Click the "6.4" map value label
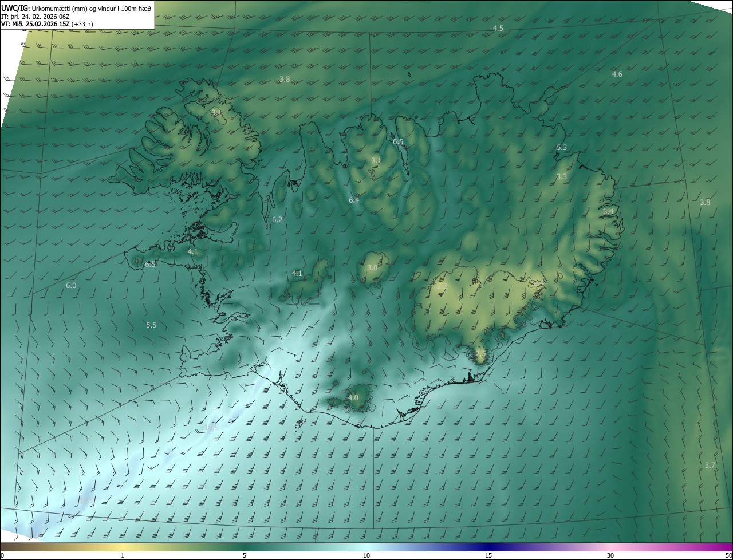 [354, 200]
